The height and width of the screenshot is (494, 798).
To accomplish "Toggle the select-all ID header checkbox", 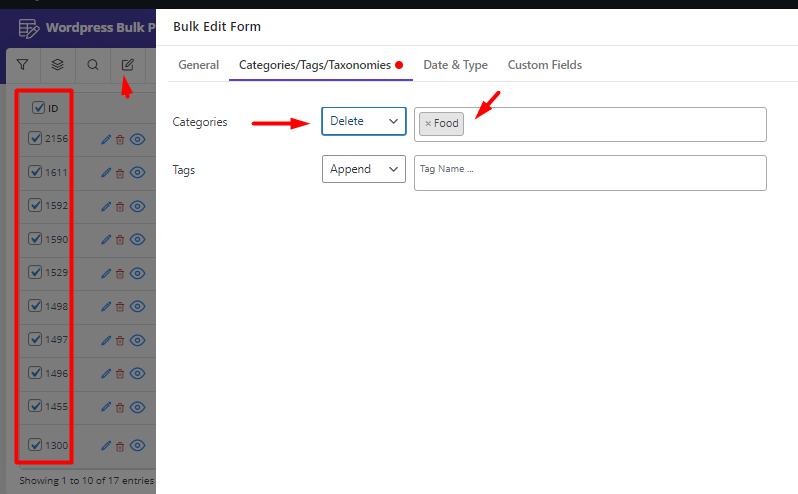I will (38, 107).
